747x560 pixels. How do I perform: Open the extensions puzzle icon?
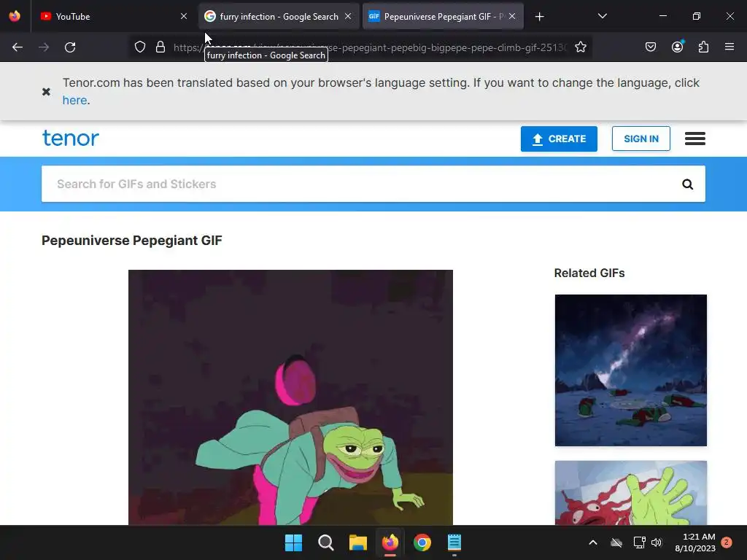(x=703, y=47)
